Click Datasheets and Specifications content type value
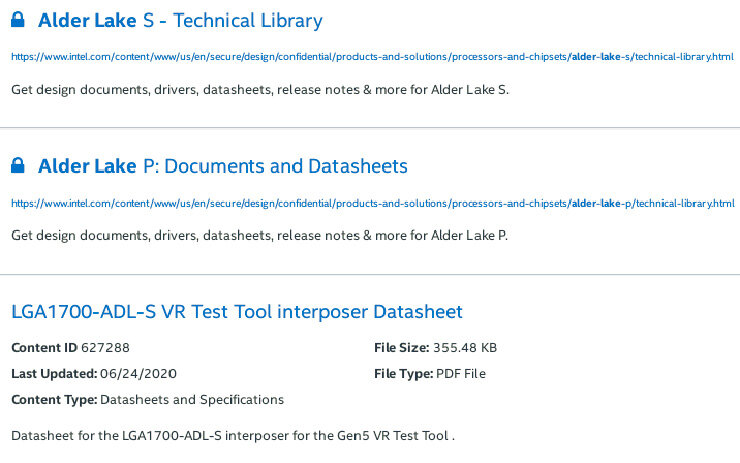 192,400
